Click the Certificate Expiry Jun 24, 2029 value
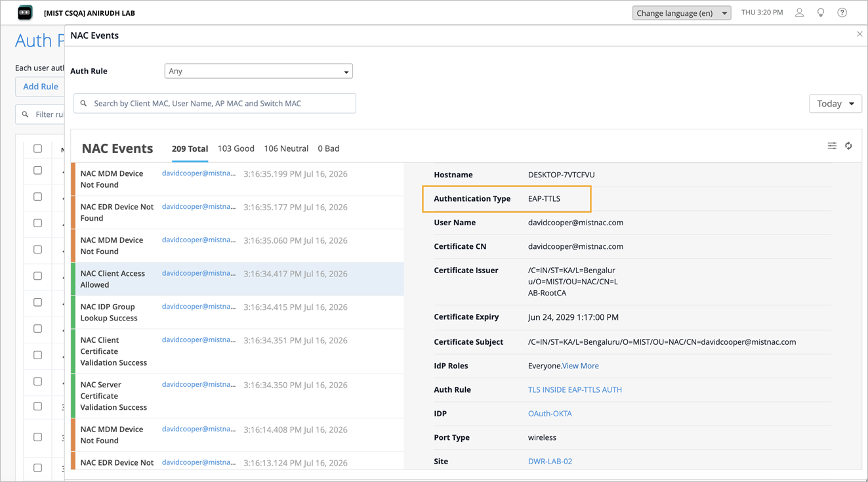Screen dimensions: 868x482 573,317
